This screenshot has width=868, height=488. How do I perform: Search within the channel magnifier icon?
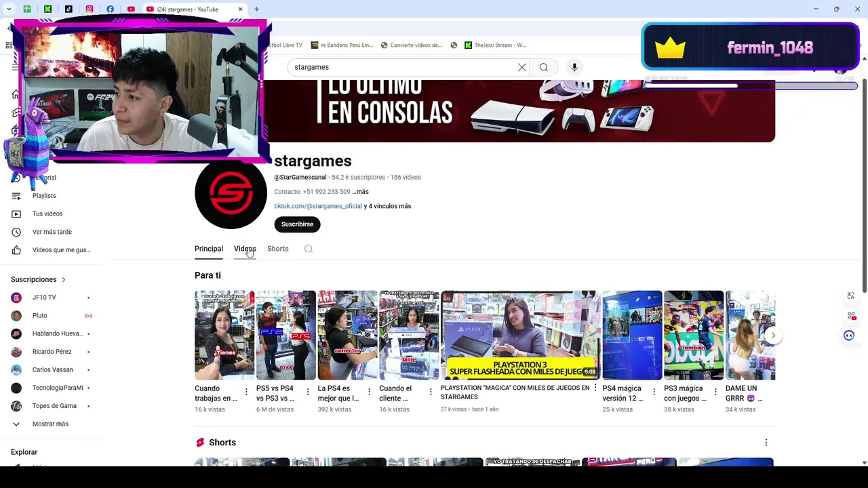309,249
